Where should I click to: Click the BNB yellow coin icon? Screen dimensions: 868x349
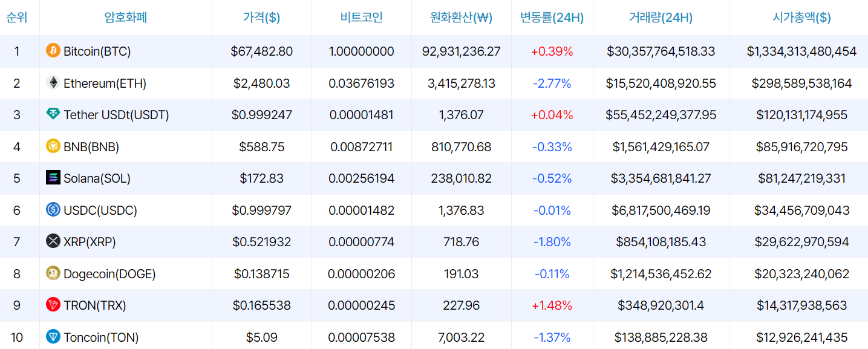pos(53,146)
